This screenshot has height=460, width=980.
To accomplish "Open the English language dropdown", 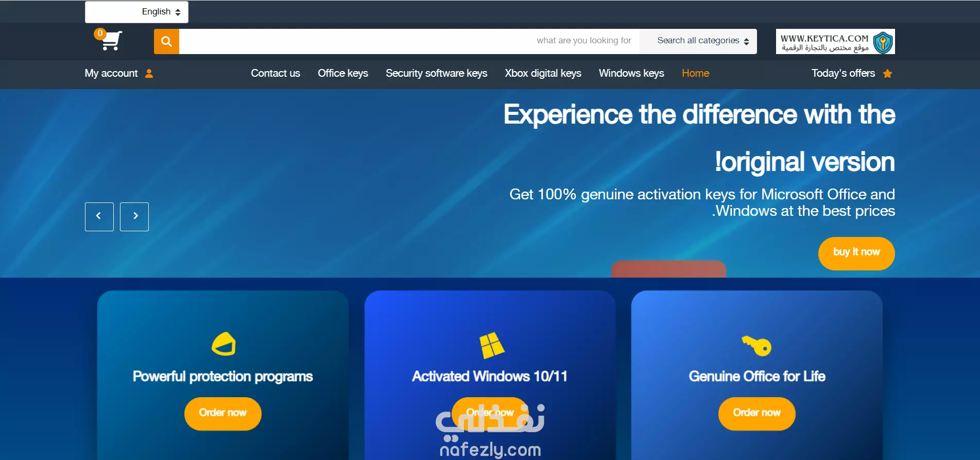I will (136, 12).
